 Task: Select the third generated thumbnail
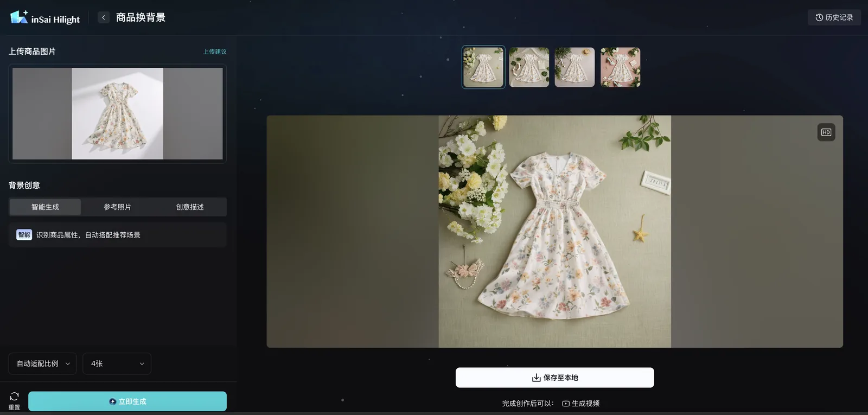click(575, 67)
